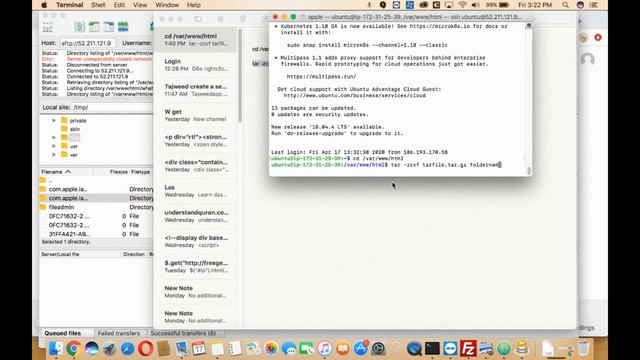Open the Apple menu
The width and height of the screenshot is (640, 360).
(44, 5)
